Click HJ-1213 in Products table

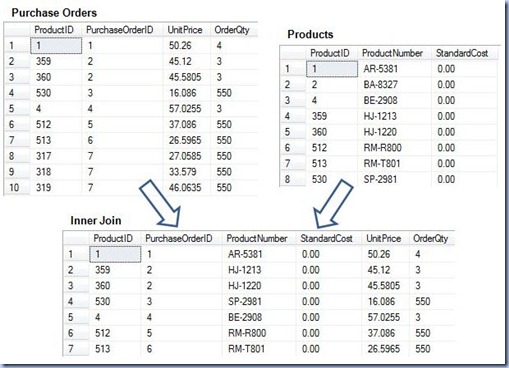click(380, 116)
